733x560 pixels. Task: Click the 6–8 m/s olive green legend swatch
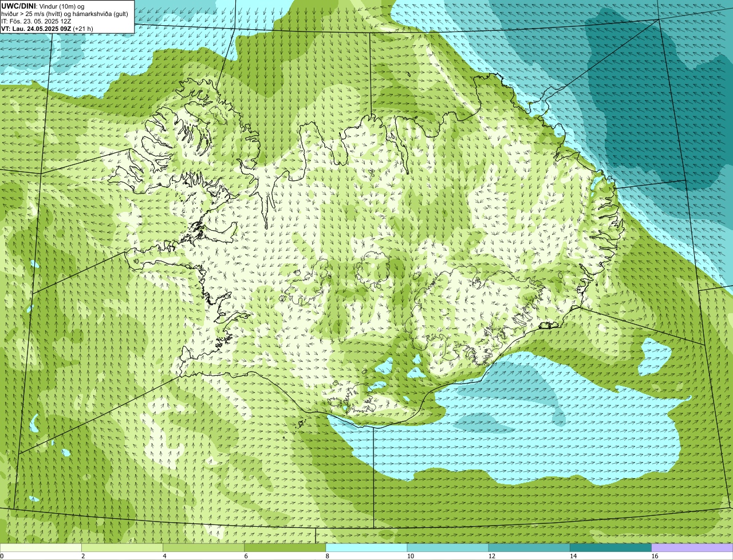point(285,547)
